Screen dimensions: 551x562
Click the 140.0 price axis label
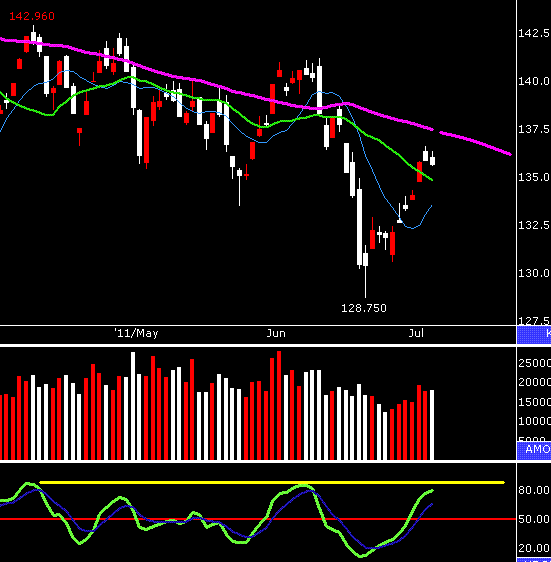pyautogui.click(x=534, y=81)
